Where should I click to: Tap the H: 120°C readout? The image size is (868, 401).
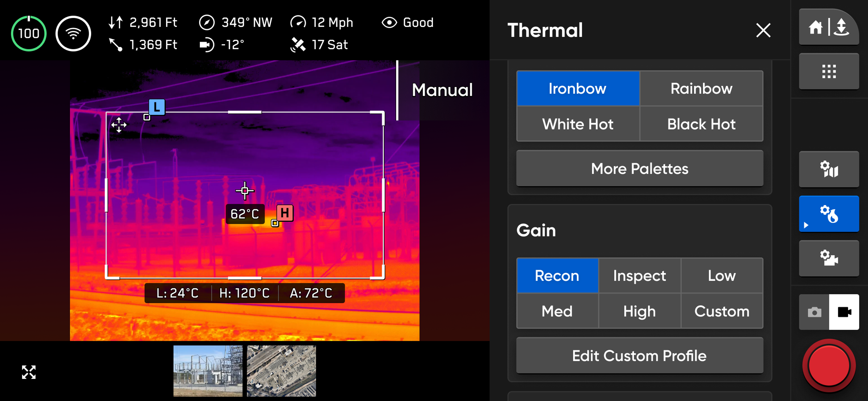point(244,293)
